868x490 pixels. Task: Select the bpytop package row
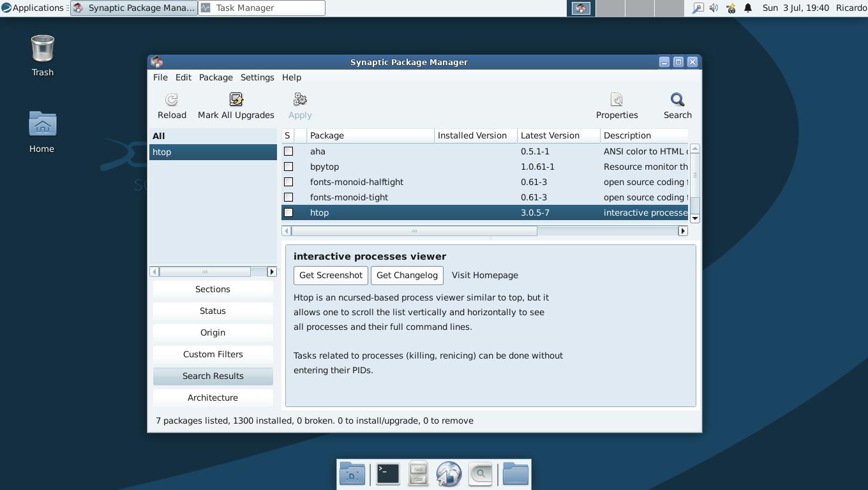pos(485,167)
